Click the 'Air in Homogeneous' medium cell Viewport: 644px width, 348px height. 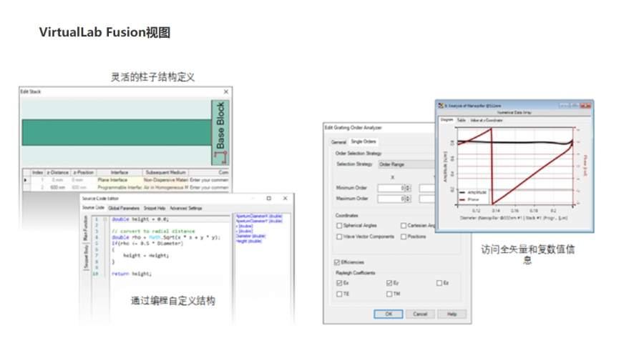(165, 187)
